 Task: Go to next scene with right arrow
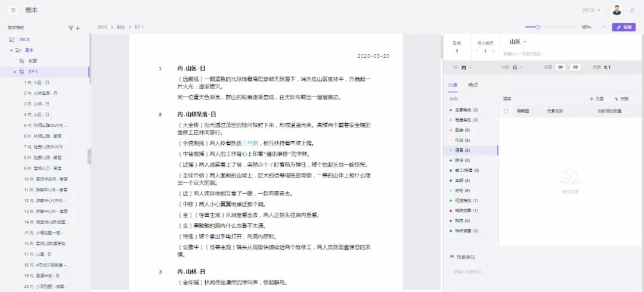tap(493, 51)
